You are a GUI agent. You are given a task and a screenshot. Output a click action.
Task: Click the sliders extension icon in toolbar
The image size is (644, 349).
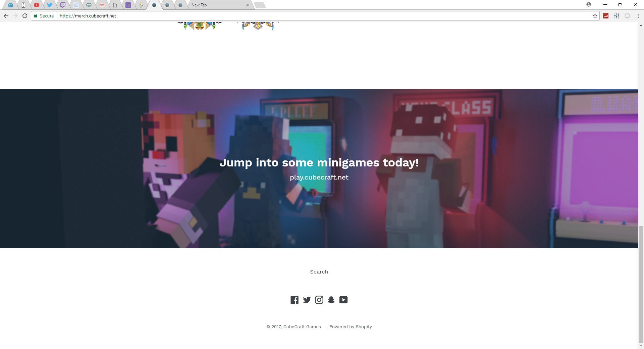(x=616, y=16)
